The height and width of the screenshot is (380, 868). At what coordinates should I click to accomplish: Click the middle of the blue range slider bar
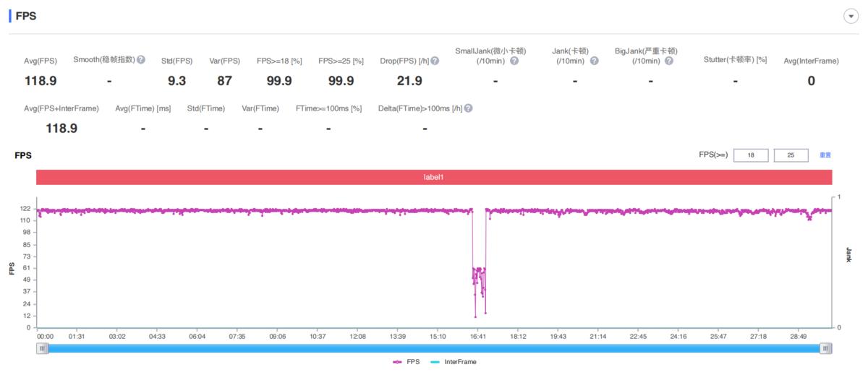[434, 348]
